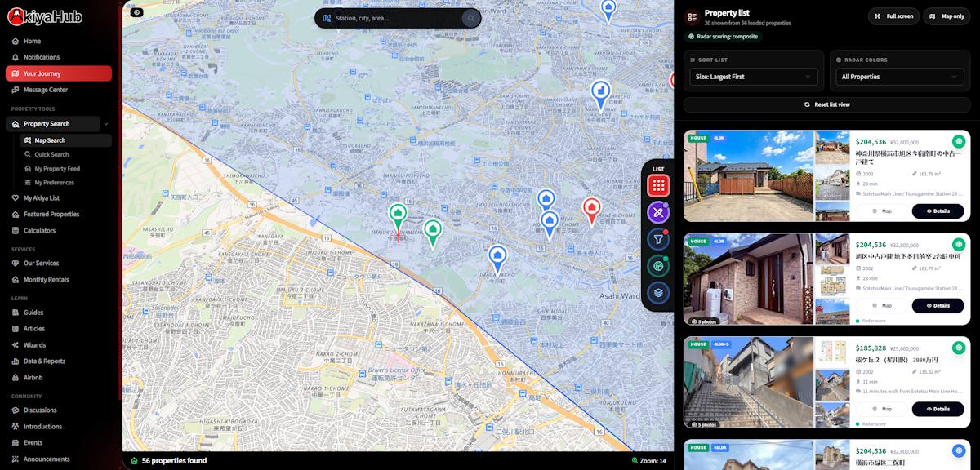The height and width of the screenshot is (470, 980).
Task: Open Details for 旭区中古戸建 listing
Action: pos(938,306)
